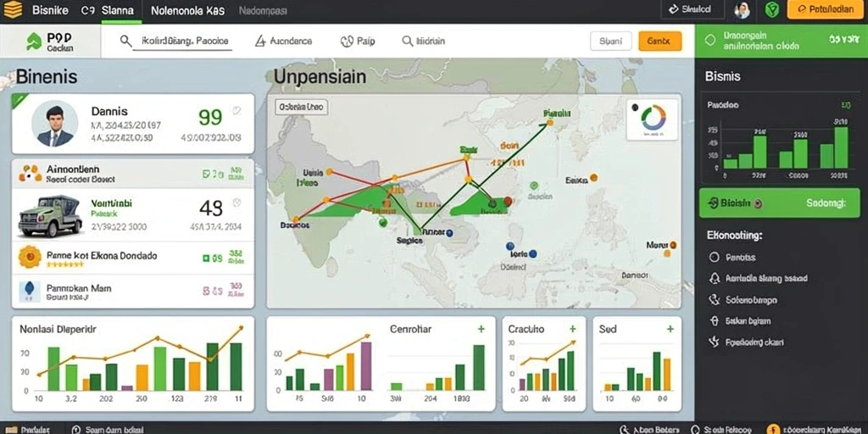The image size is (868, 434).
Task: Click the green shield icon
Action: point(771,9)
